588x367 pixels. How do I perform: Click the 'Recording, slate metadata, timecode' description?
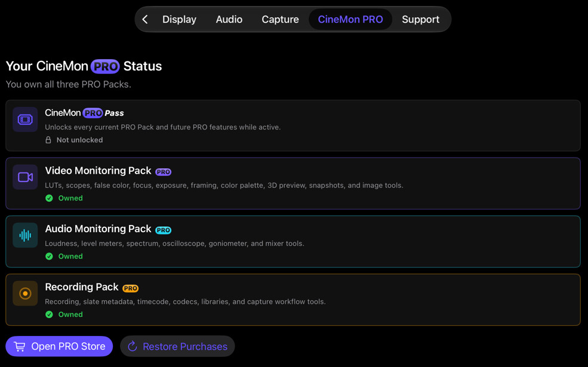tap(185, 301)
